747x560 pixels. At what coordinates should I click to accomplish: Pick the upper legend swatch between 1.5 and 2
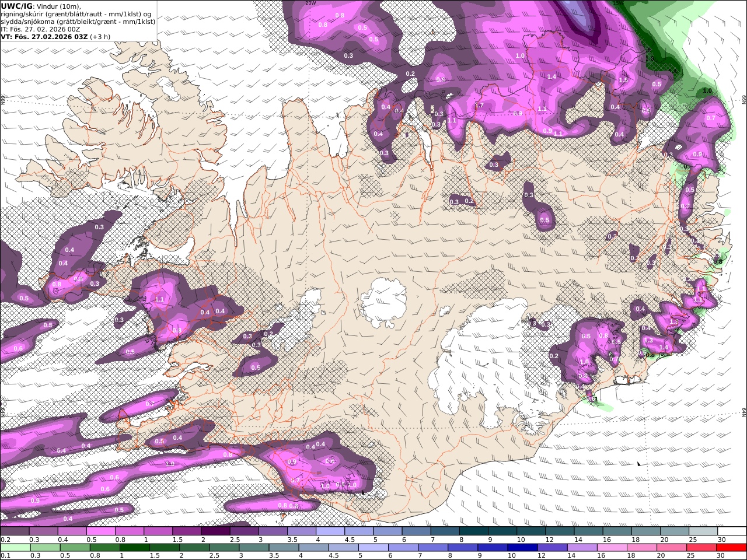click(x=187, y=531)
